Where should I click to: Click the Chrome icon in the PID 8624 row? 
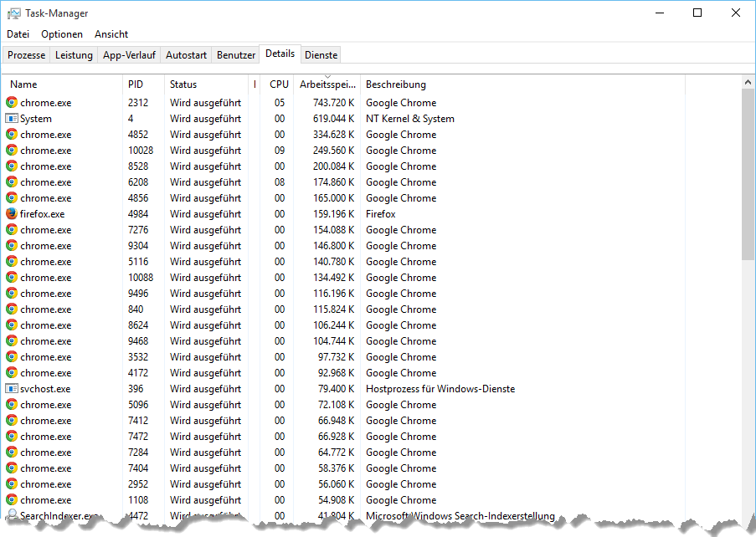(x=12, y=325)
